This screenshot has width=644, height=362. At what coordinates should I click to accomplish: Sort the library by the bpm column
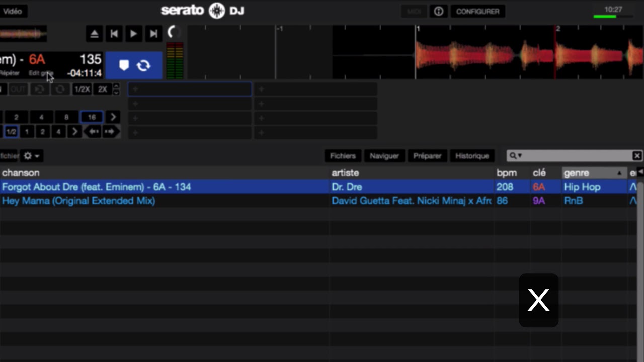coord(513,173)
